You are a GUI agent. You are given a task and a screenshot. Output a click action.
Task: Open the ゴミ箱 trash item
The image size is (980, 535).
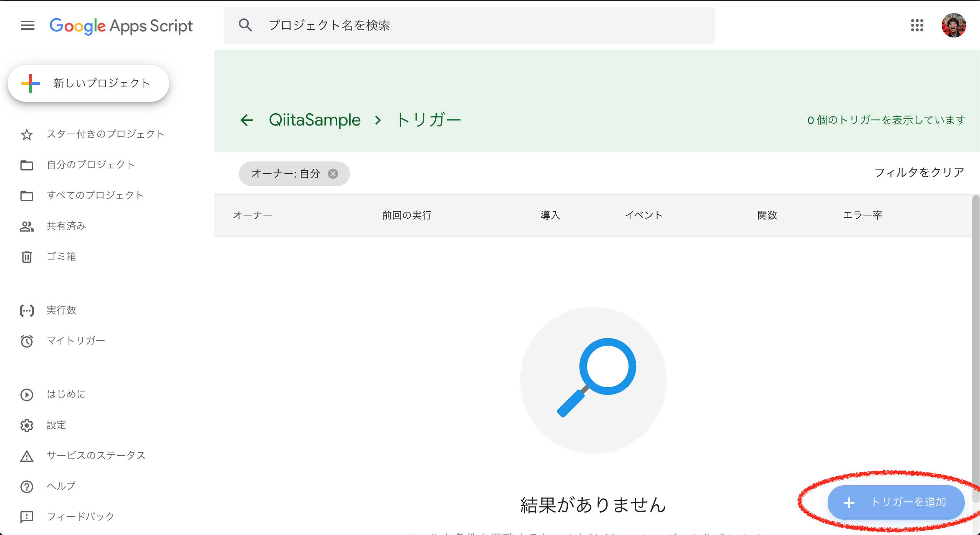(61, 256)
